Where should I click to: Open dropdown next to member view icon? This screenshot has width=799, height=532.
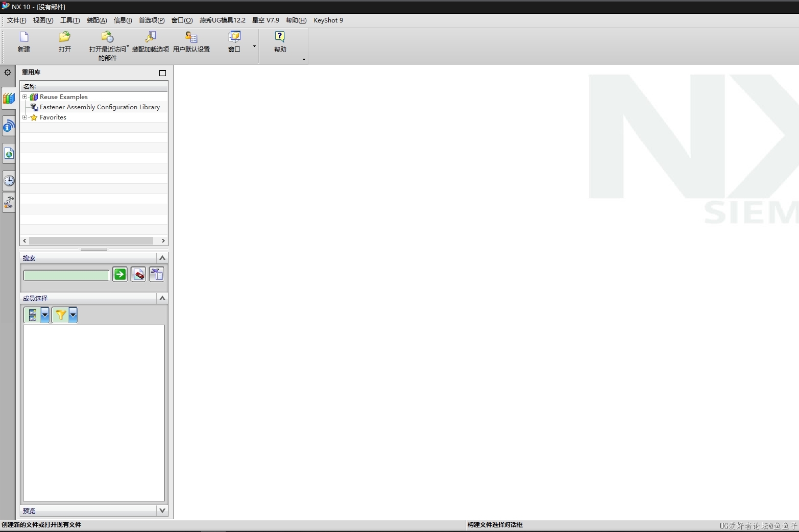45,315
